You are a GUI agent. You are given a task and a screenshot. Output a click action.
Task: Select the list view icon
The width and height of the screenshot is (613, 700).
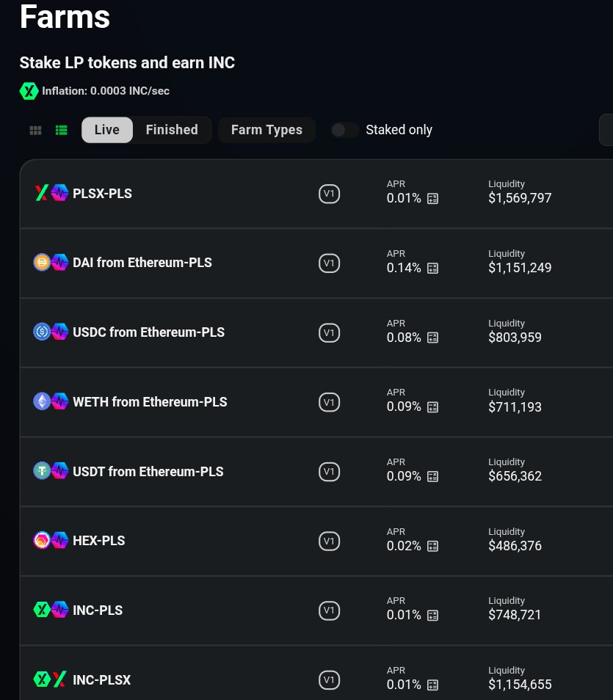62,131
